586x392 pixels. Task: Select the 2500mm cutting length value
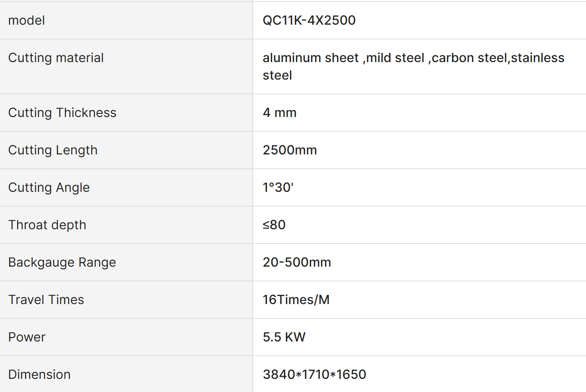[x=290, y=150]
